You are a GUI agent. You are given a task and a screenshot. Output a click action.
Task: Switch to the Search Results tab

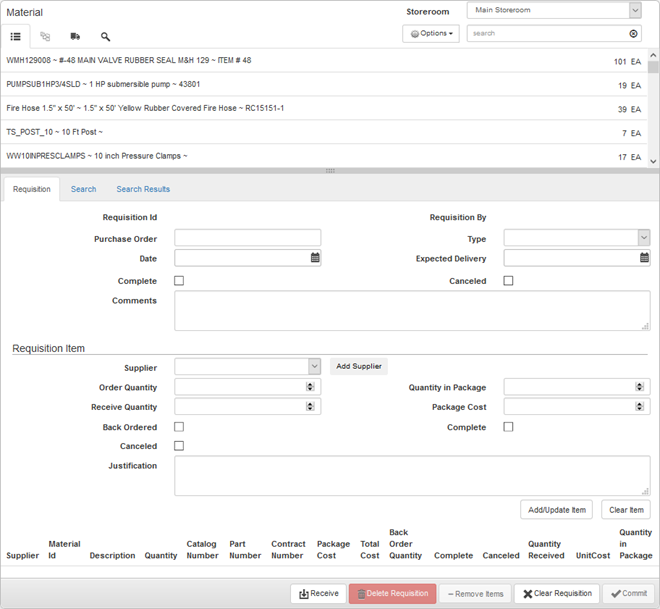143,189
